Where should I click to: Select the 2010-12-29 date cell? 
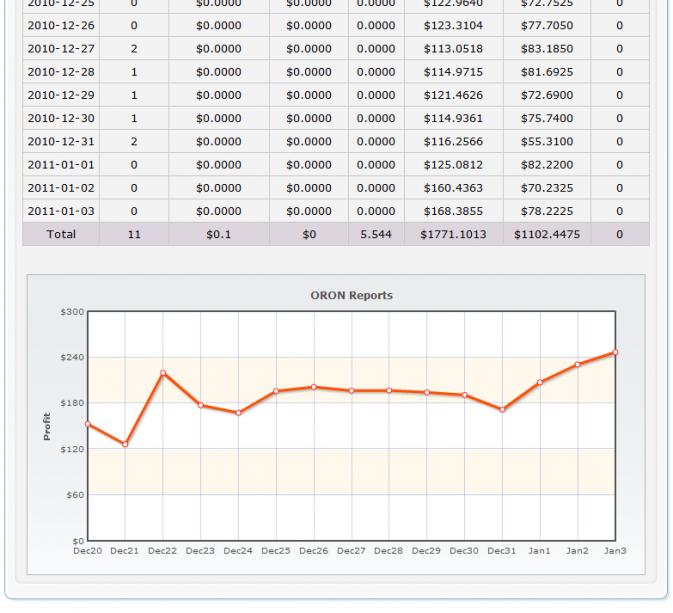pos(61,95)
